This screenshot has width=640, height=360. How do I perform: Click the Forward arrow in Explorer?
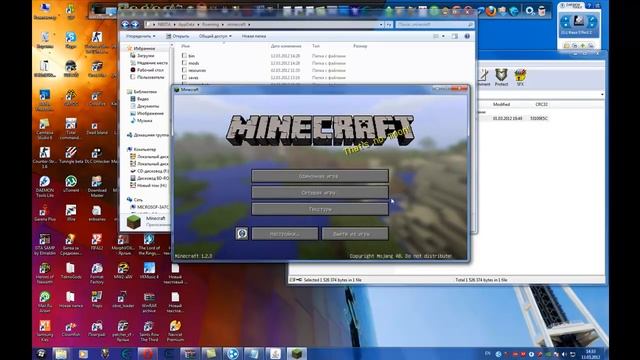pyautogui.click(x=135, y=24)
